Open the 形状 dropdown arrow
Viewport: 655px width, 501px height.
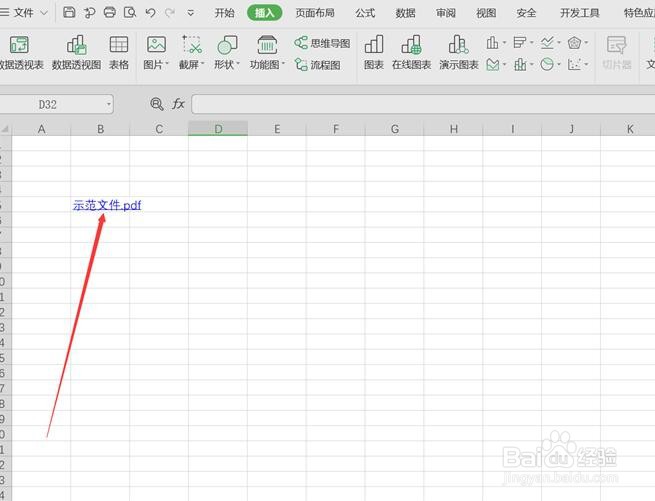point(238,64)
